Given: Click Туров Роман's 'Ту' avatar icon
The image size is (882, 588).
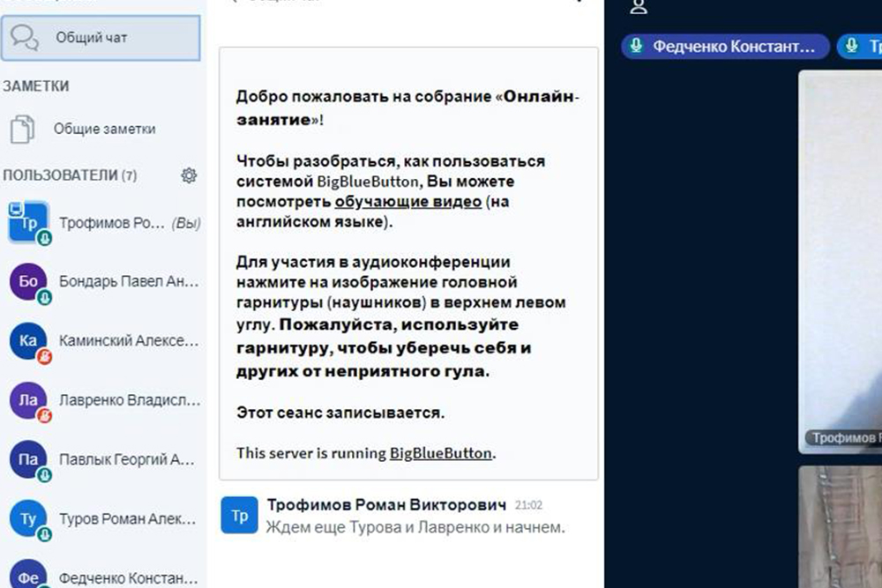Looking at the screenshot, I should click(x=27, y=519).
